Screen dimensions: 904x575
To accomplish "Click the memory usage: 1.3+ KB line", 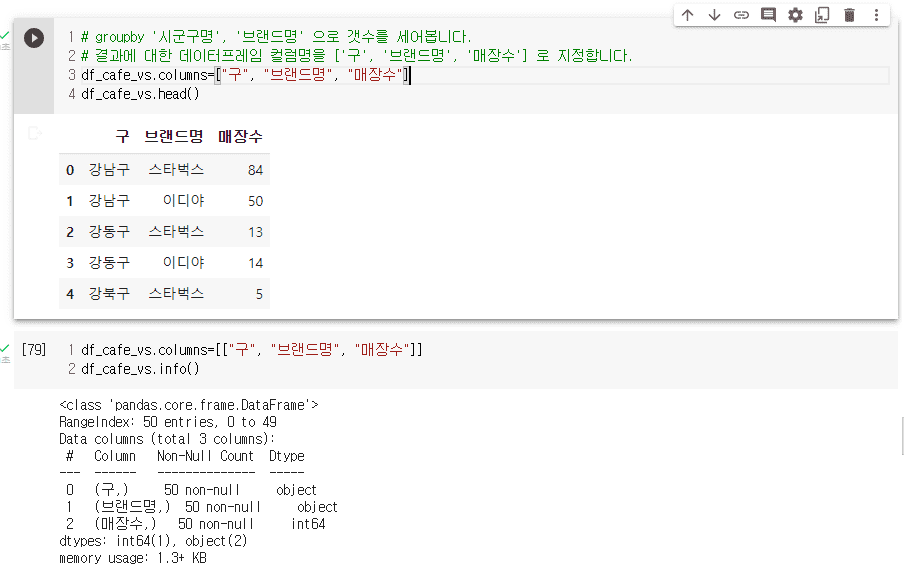I will point(133,558).
